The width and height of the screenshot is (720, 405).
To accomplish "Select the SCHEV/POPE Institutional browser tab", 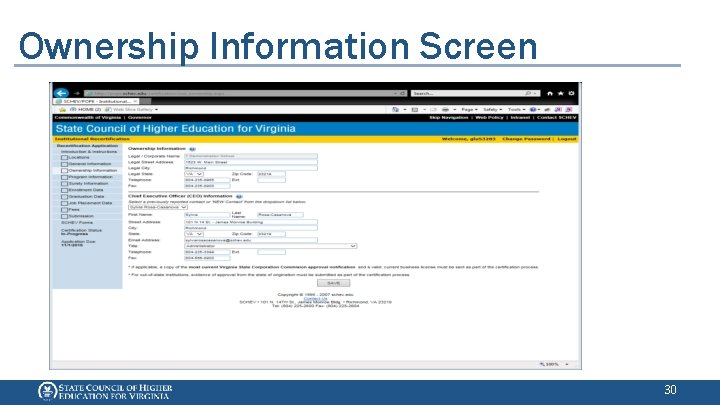I will (96, 101).
